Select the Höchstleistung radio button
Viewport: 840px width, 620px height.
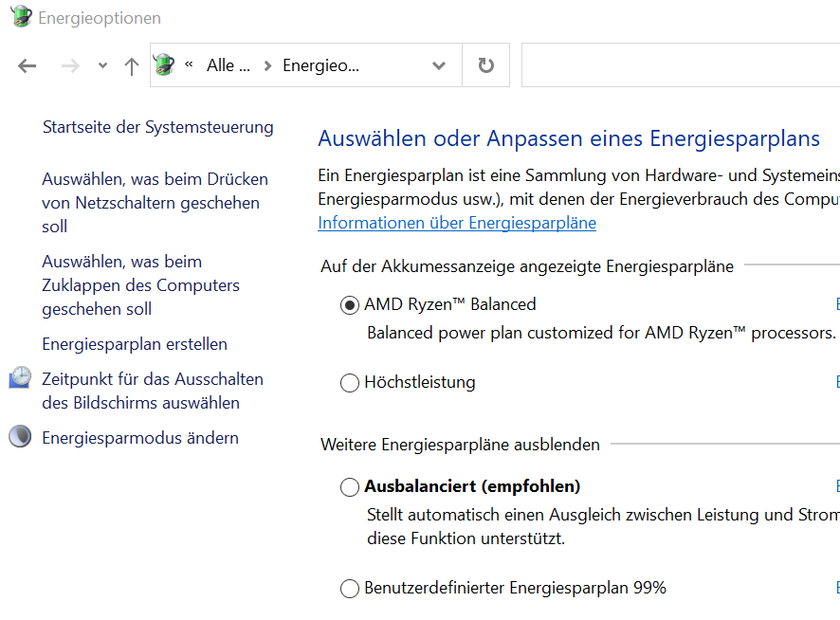350,383
